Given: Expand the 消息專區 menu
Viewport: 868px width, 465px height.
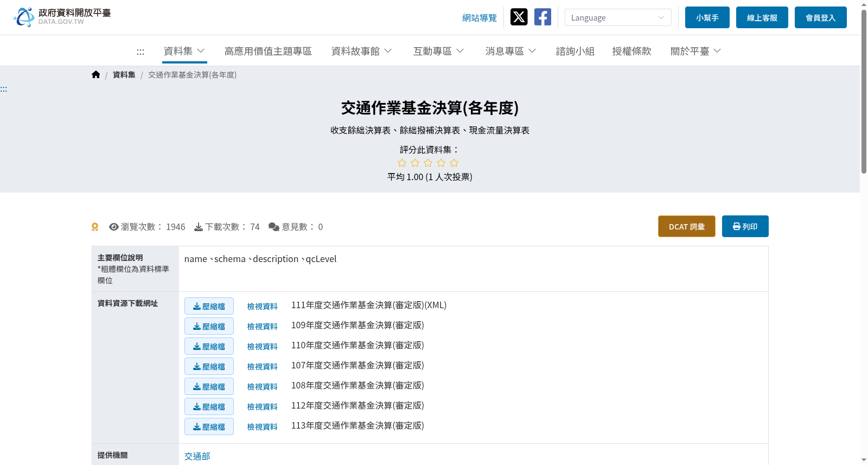Looking at the screenshot, I should [510, 51].
